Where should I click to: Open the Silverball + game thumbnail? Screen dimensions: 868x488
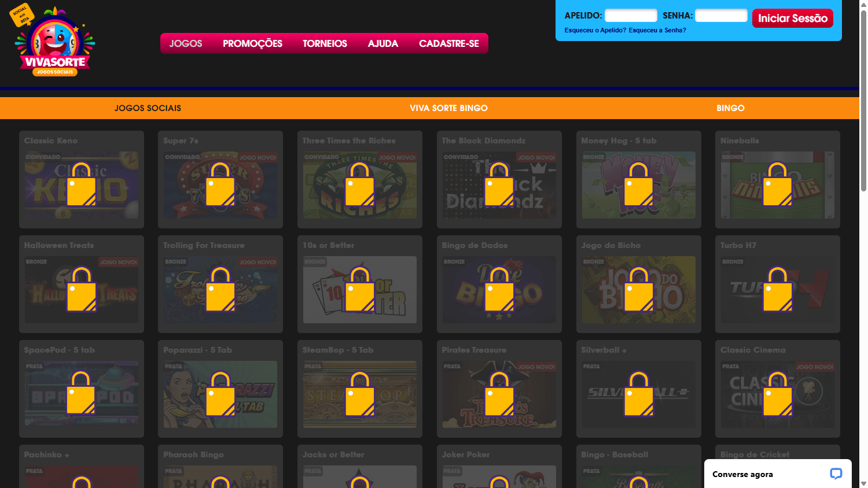click(x=639, y=393)
